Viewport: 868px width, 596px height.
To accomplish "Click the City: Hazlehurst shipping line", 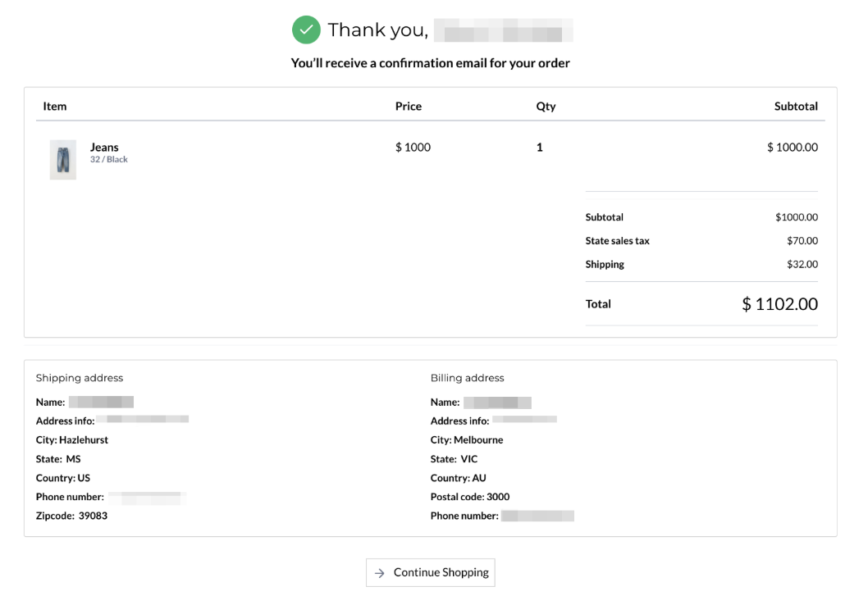I will (72, 439).
